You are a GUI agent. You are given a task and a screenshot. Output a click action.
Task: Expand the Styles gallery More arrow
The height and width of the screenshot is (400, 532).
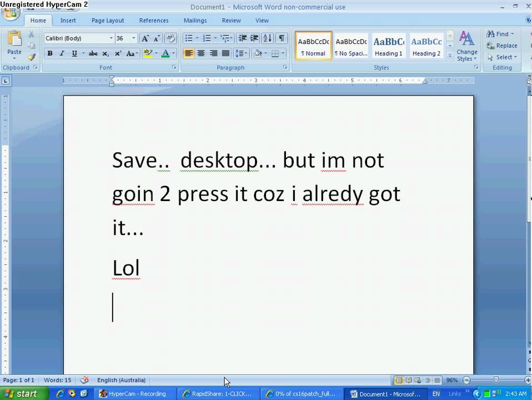click(450, 56)
